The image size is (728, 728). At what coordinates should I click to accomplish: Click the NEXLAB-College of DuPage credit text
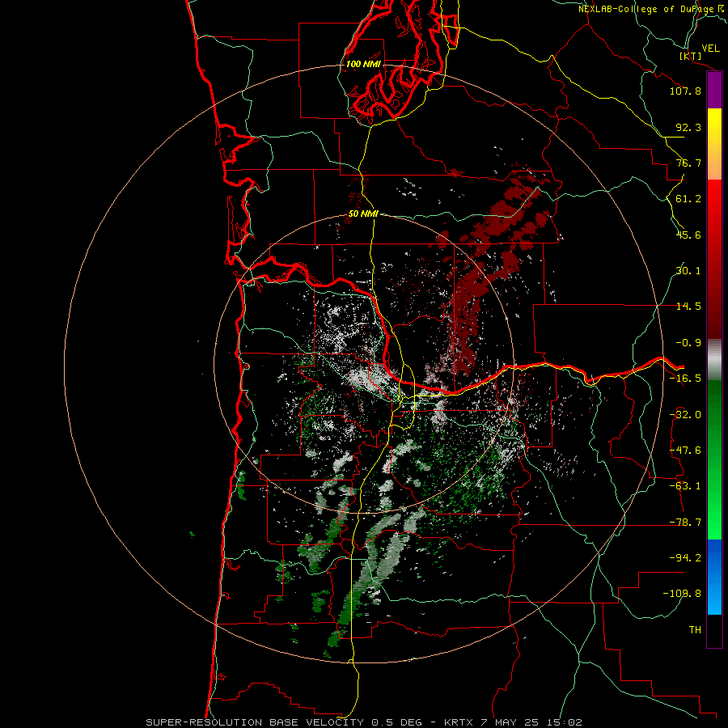tap(652, 9)
